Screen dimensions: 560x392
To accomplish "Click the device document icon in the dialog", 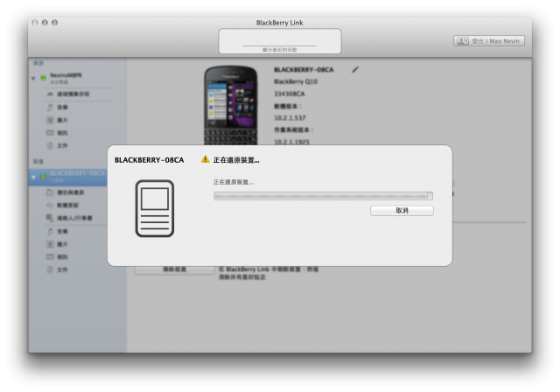I will [x=155, y=208].
